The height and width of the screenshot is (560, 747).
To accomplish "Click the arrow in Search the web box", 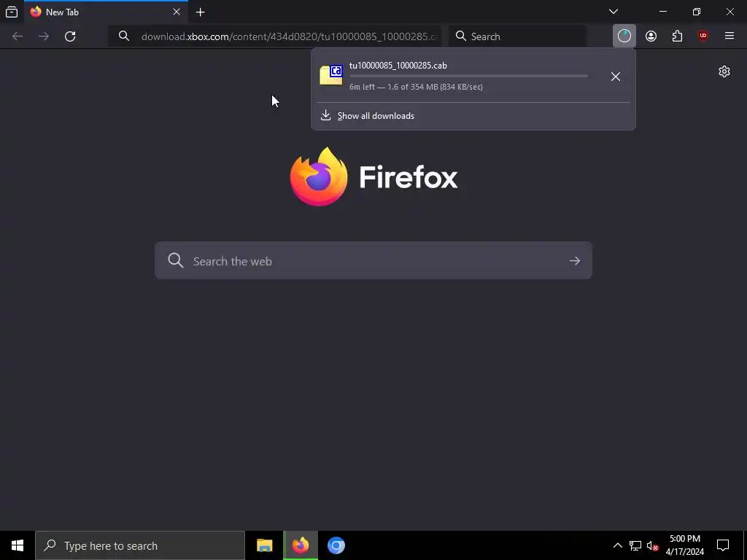I will click(x=575, y=261).
